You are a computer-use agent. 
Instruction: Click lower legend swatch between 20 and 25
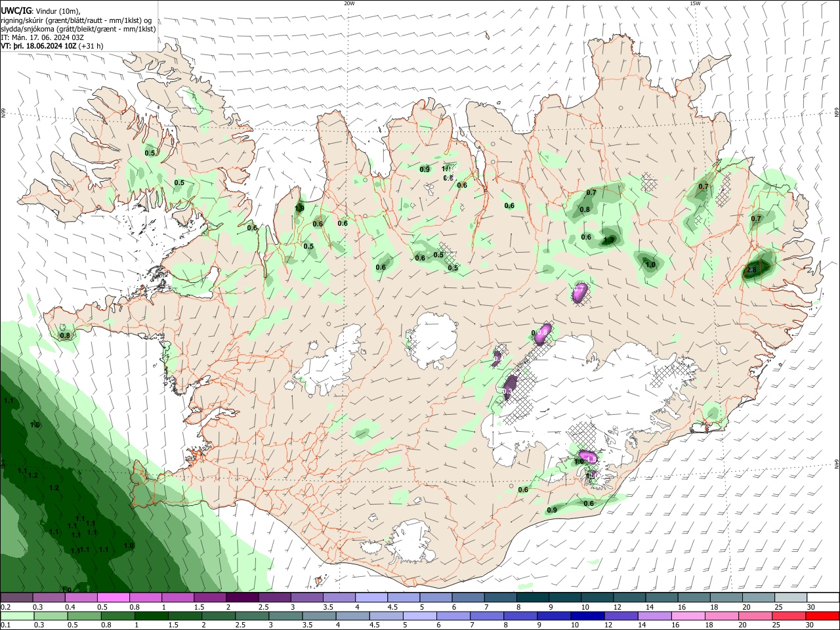pyautogui.click(x=756, y=616)
